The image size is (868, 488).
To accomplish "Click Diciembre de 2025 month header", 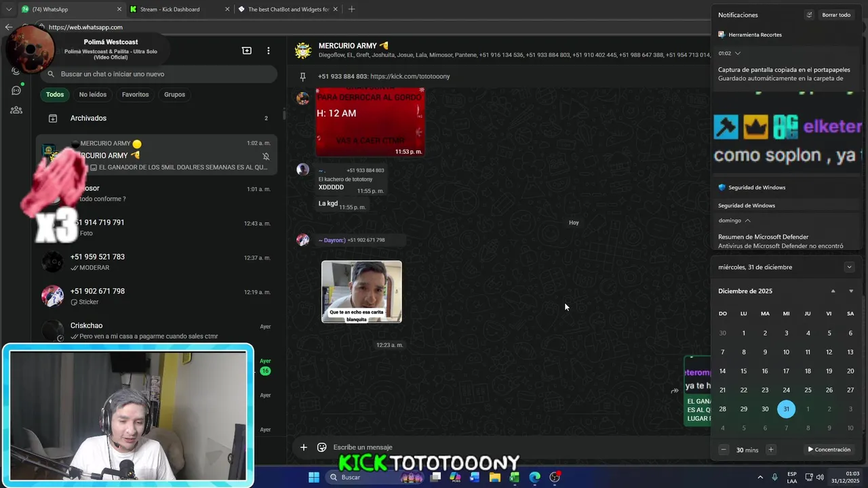I will tap(745, 291).
